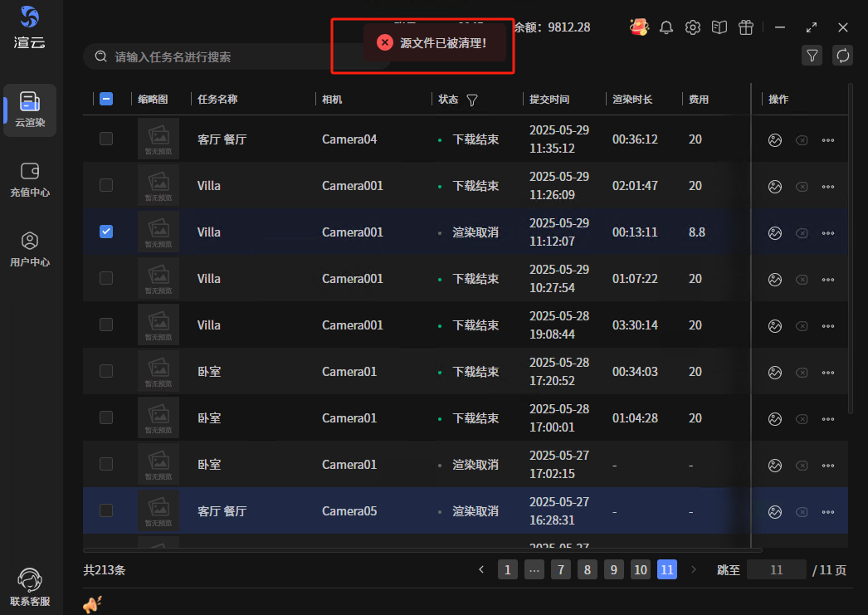Toggle the select-all checkbox in header
Viewport: 868px width, 615px height.
click(106, 99)
